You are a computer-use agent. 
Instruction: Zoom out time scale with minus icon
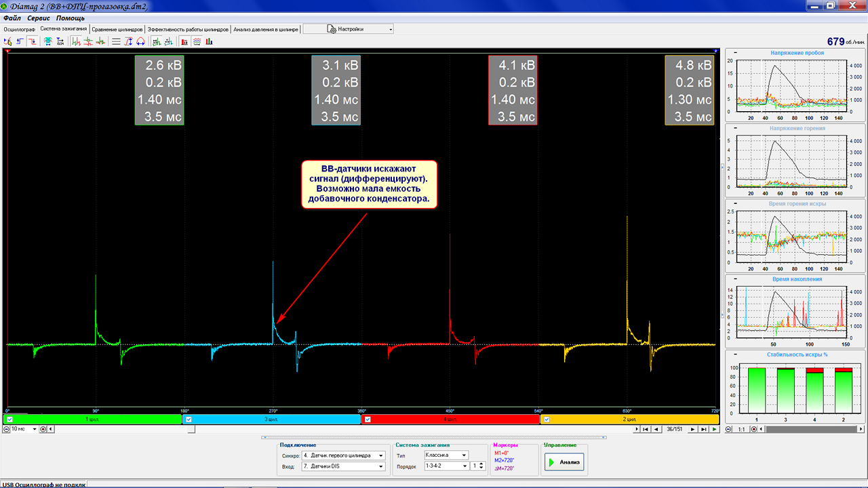tap(7, 429)
